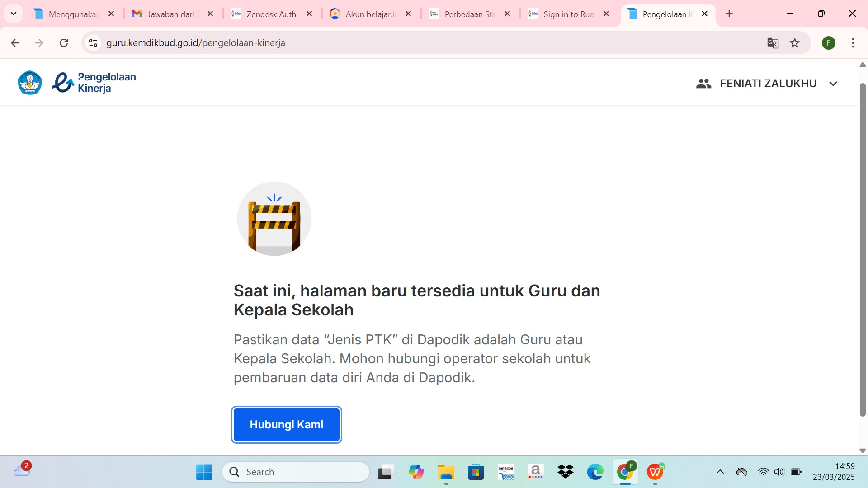The height and width of the screenshot is (488, 868).
Task: Click the Windows taskbar Search box
Action: tap(296, 472)
